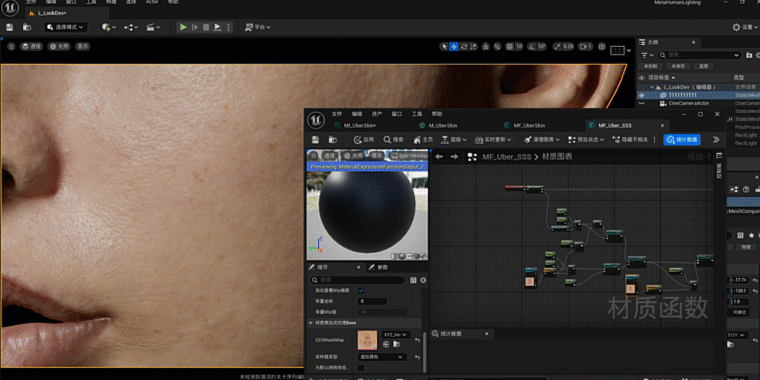
Task: Click the Outliner search field
Action: pos(699,55)
